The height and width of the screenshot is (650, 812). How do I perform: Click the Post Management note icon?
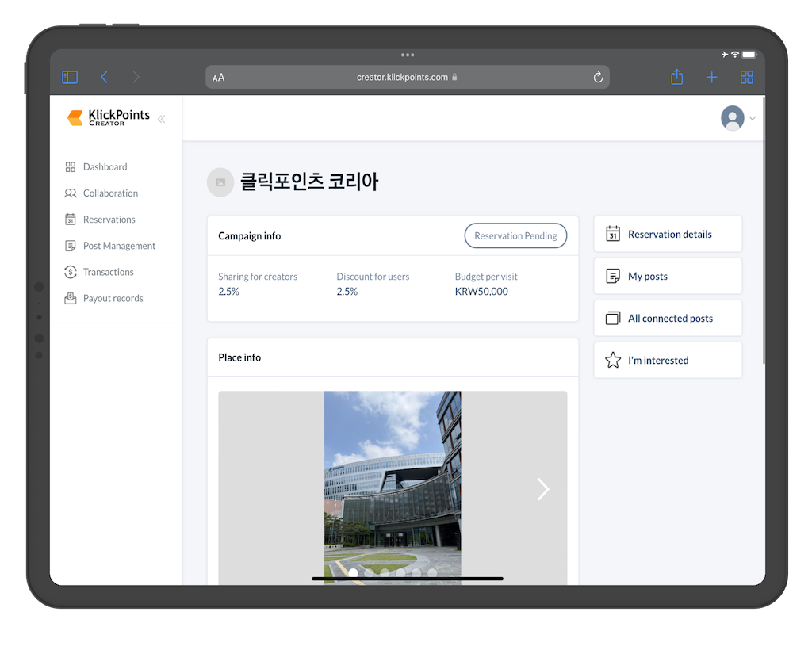71,246
